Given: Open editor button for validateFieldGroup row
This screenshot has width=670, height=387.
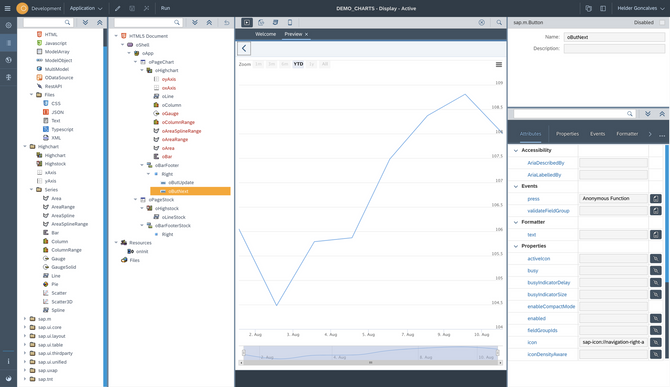Looking at the screenshot, I should 655,210.
